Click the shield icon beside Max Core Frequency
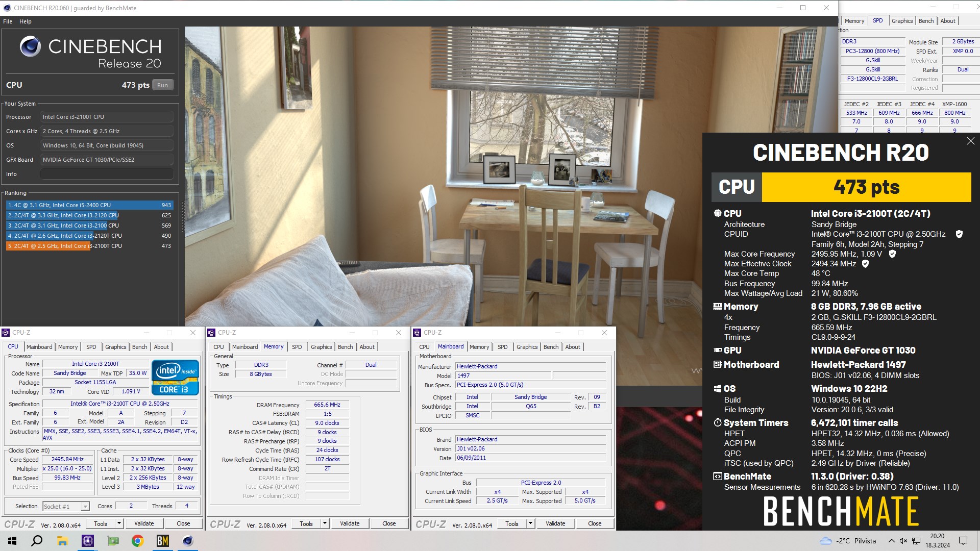The width and height of the screenshot is (980, 551). tap(892, 254)
